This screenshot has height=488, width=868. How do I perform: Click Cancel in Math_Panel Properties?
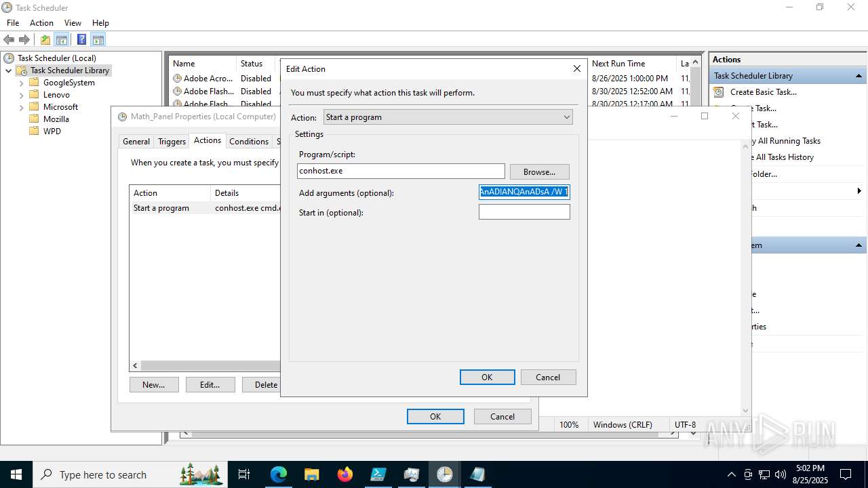(x=502, y=417)
